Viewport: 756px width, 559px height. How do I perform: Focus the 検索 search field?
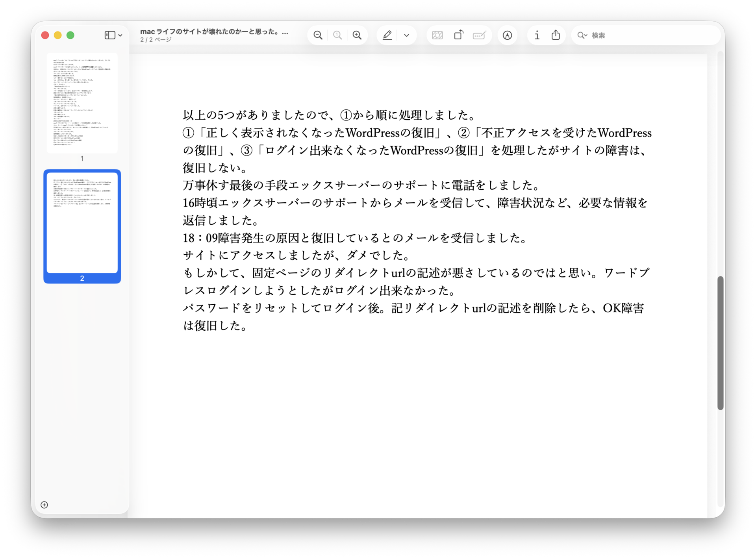(x=646, y=35)
